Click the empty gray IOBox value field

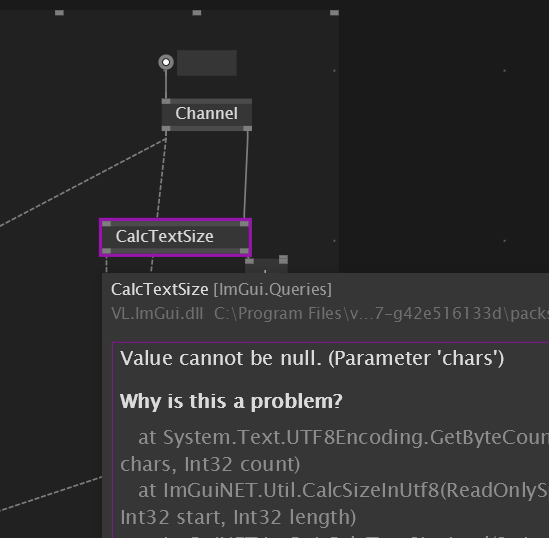click(x=207, y=63)
